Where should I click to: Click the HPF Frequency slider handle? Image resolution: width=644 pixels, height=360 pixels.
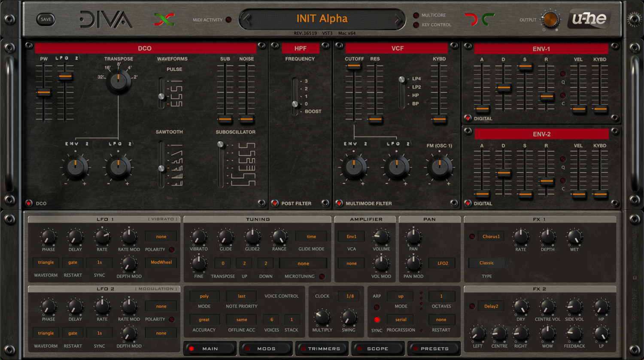pyautogui.click(x=295, y=104)
